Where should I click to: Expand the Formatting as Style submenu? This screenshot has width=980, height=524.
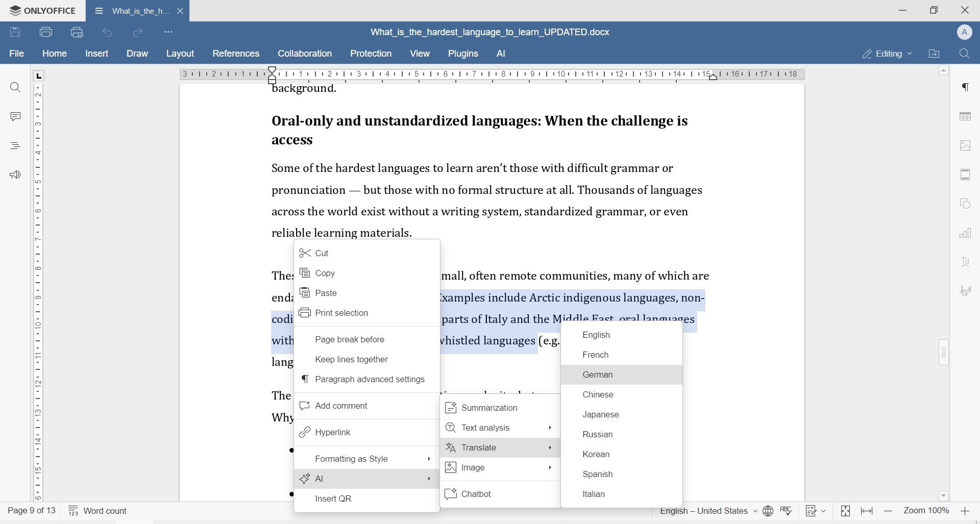tap(367, 459)
